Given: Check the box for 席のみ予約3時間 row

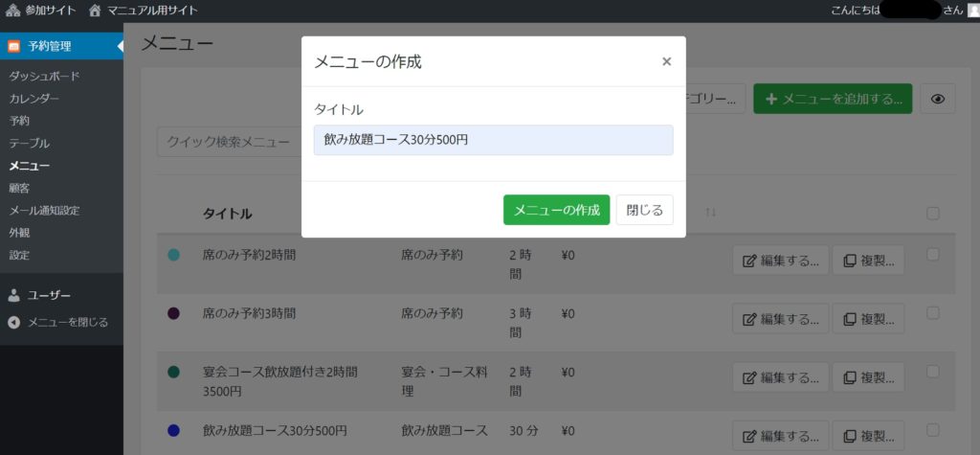Looking at the screenshot, I should (x=933, y=313).
